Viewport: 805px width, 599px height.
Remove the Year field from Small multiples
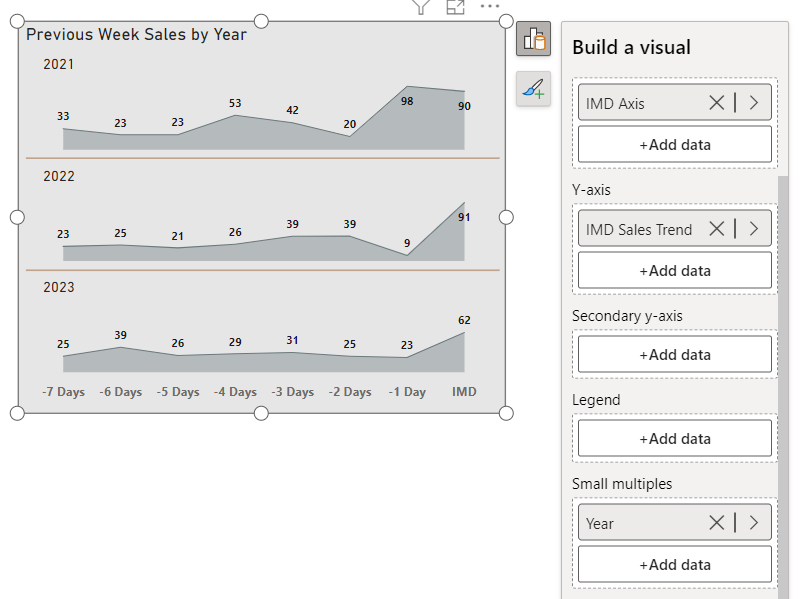pyautogui.click(x=716, y=523)
